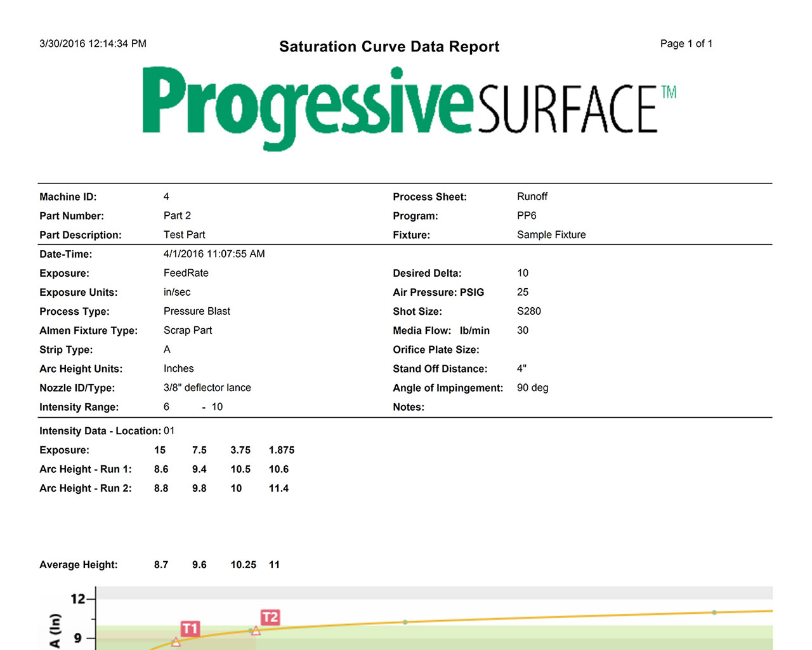Click Average Height value 10.25
This screenshot has width=812, height=650.
[x=243, y=564]
